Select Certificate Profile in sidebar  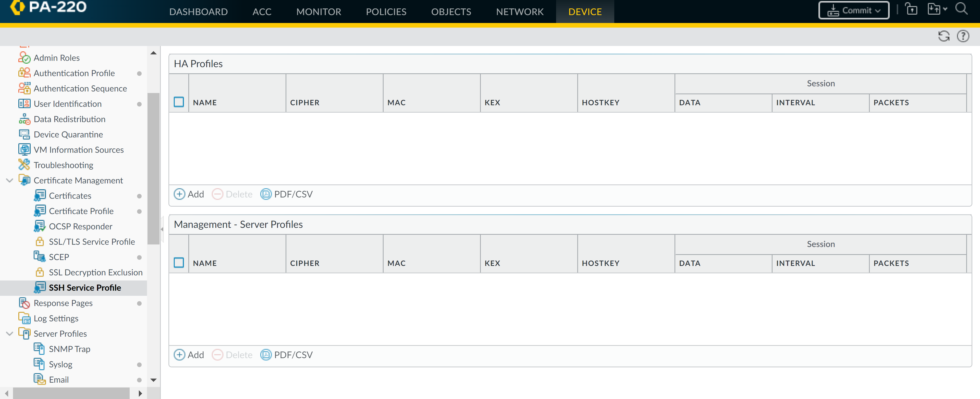(x=81, y=211)
